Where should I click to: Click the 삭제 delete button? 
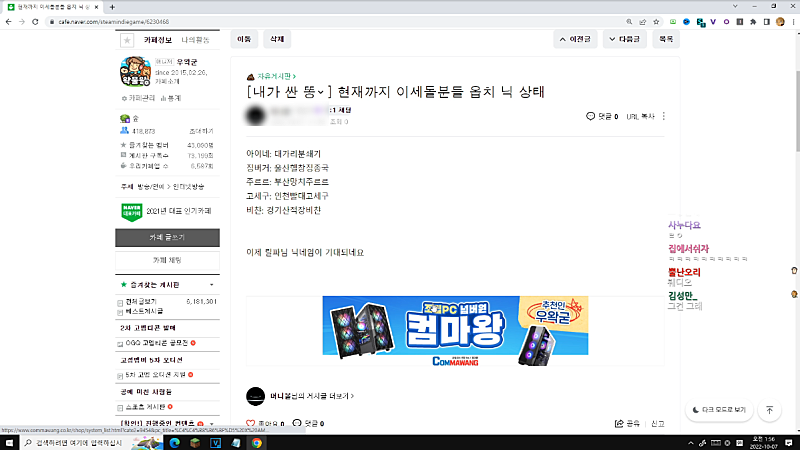click(275, 39)
